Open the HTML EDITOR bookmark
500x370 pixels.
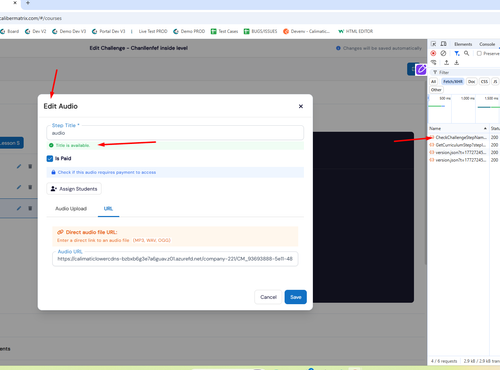355,31
